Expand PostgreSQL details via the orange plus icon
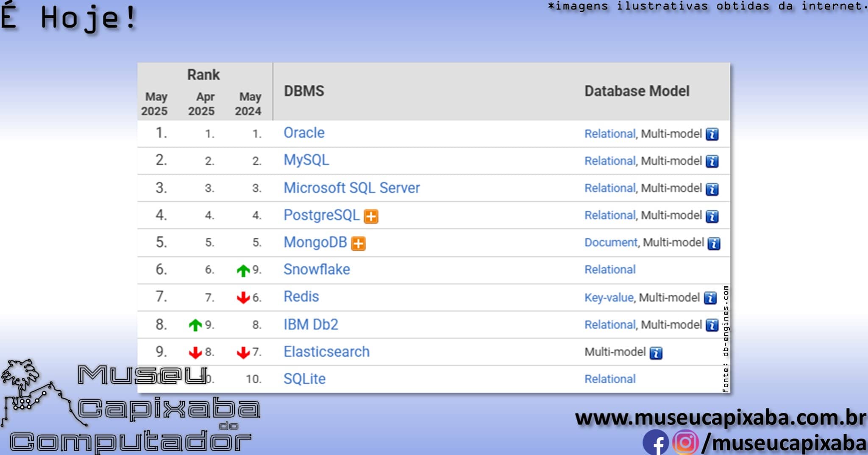 [372, 216]
